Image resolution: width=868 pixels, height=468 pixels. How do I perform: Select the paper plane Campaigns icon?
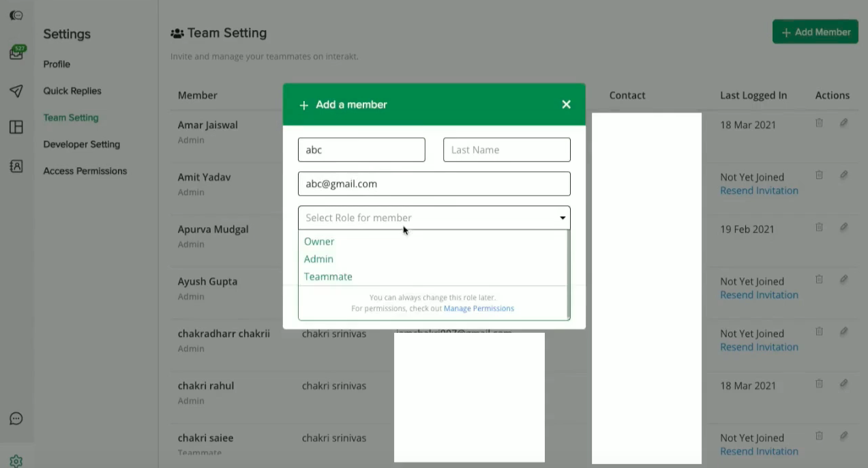coord(16,91)
